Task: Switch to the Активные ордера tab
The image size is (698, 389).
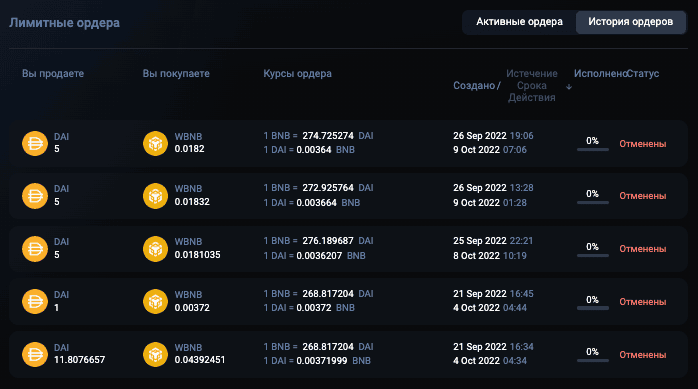Action: tap(519, 22)
